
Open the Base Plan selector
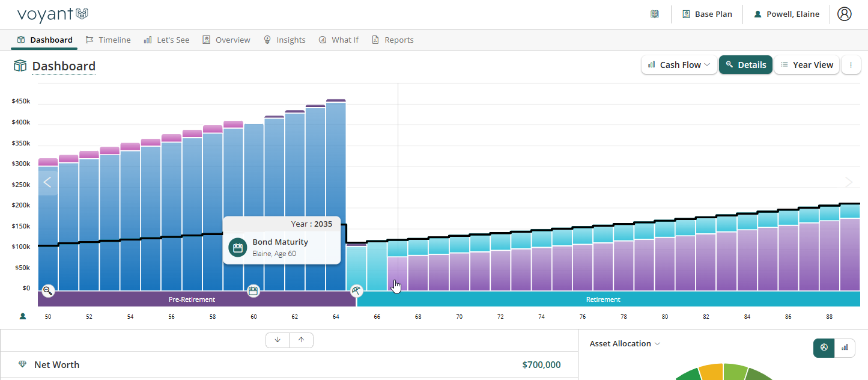[707, 14]
